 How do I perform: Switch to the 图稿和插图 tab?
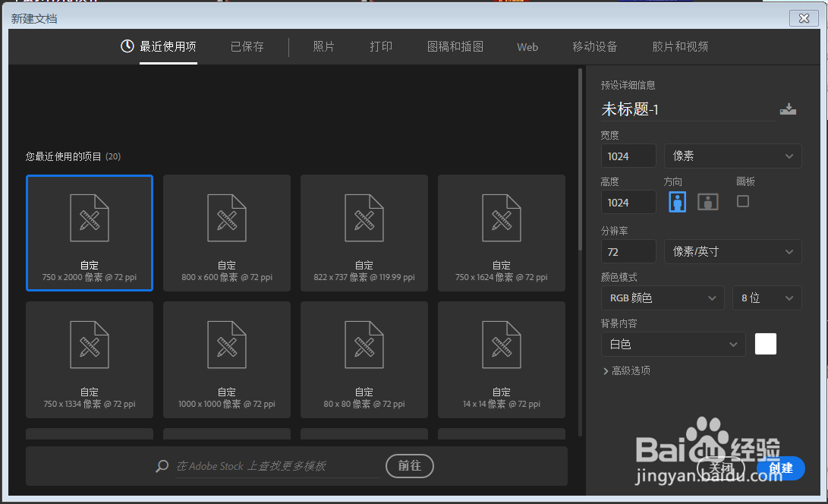point(455,46)
